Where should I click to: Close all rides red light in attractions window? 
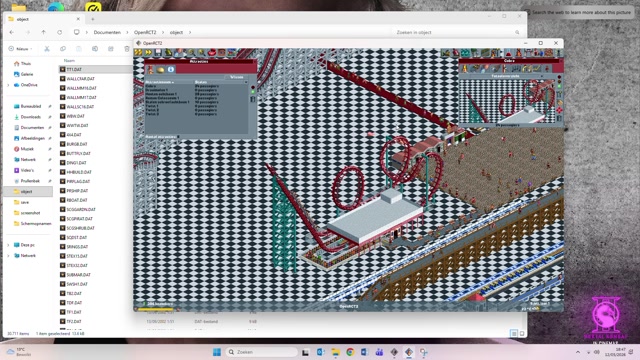tap(253, 87)
